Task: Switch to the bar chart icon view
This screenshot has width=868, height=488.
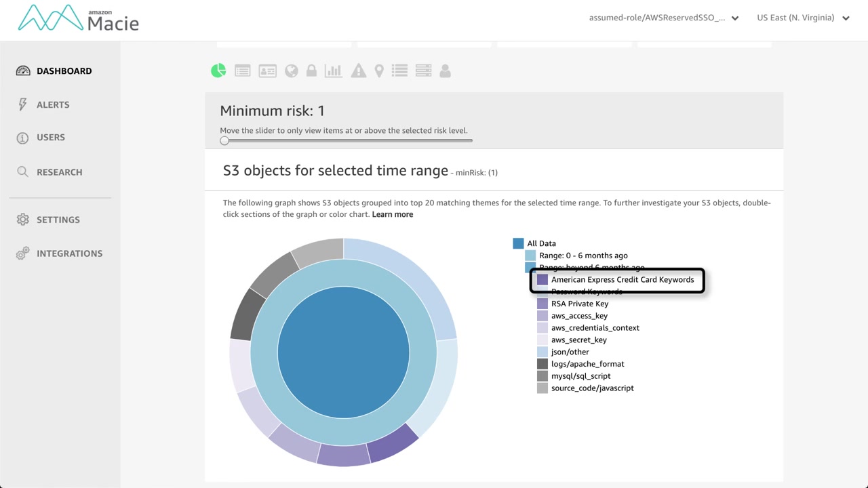Action: pos(334,70)
